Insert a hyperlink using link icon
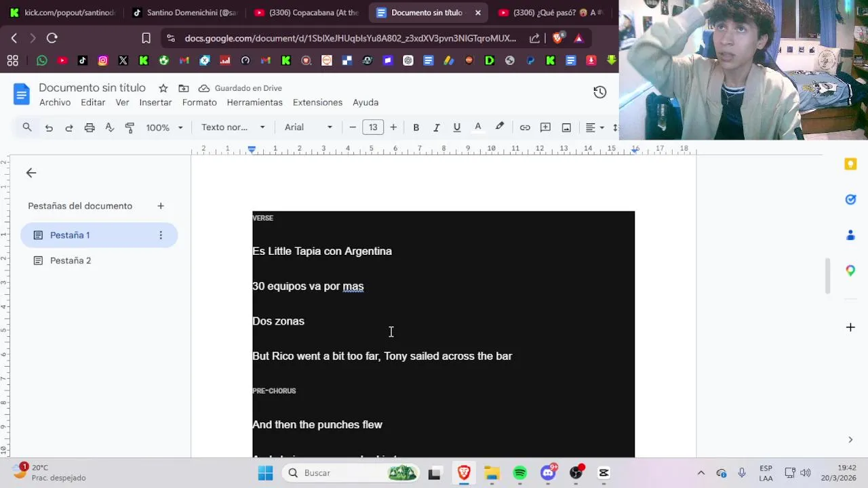 525,127
